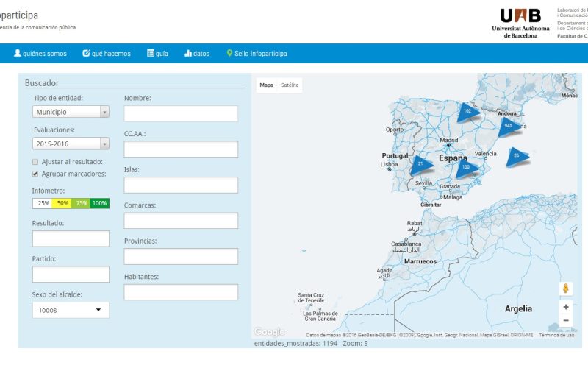Open the guía menu item
Viewport: 588px width, 368px height.
(157, 53)
